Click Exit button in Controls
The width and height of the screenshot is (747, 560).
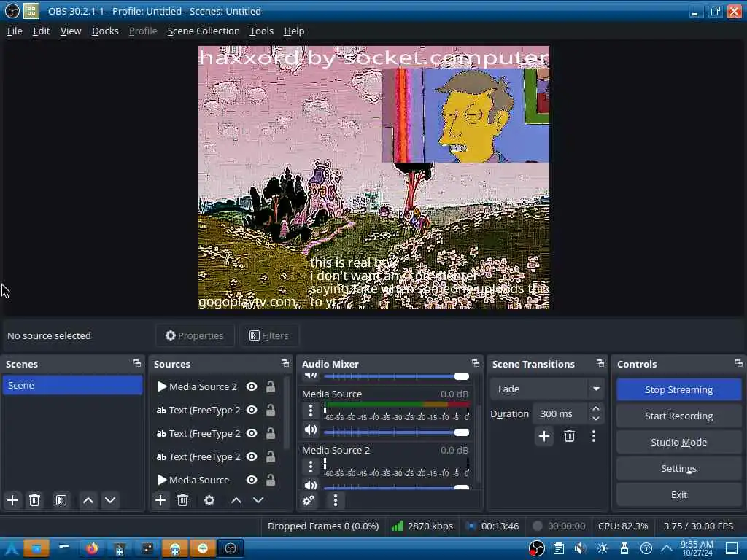pyautogui.click(x=679, y=495)
